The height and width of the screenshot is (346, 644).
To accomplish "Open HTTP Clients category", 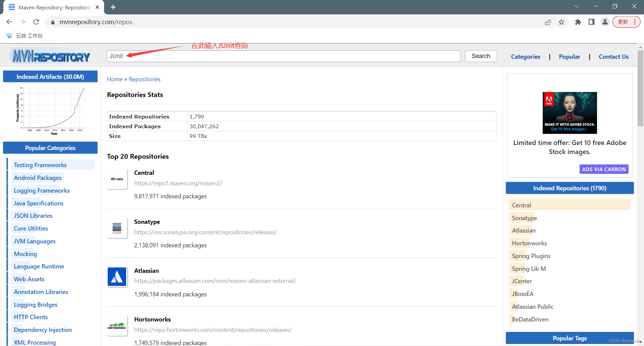I will click(x=31, y=317).
